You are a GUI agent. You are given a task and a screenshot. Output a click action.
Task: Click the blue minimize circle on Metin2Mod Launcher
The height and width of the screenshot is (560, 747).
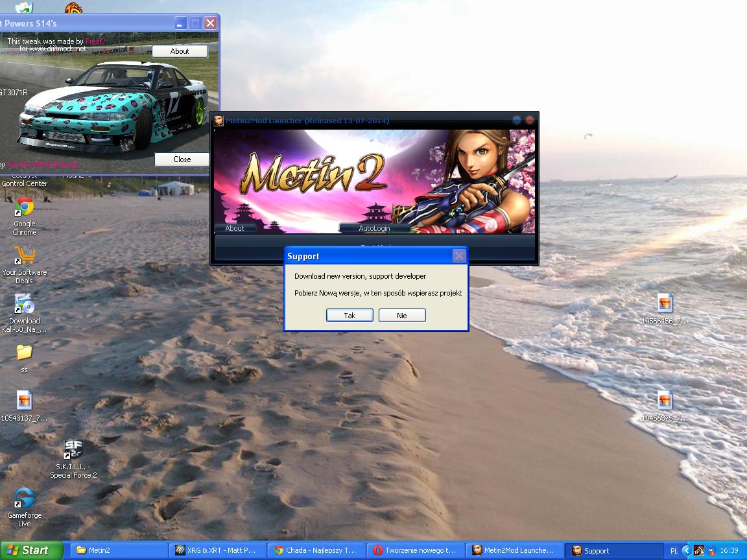[517, 120]
